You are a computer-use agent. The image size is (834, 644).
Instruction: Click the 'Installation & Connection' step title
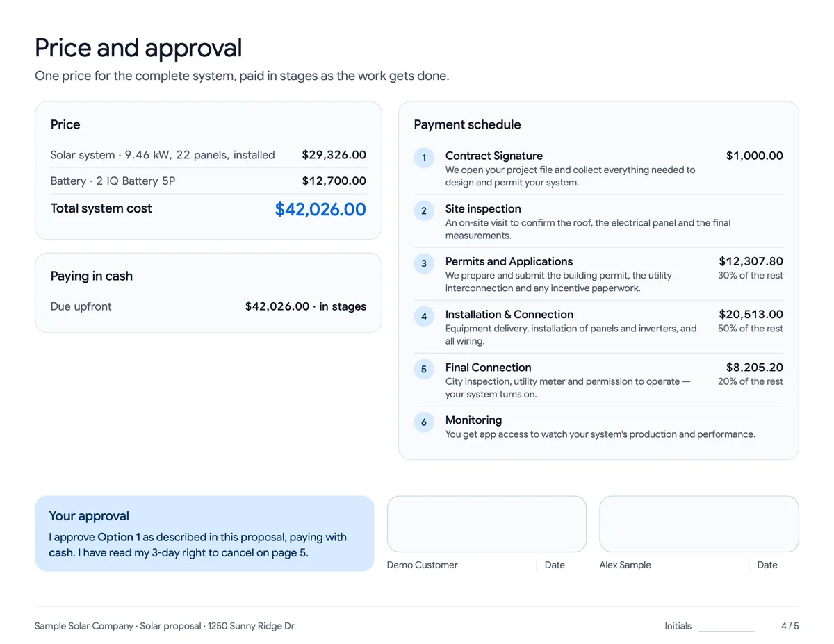509,315
